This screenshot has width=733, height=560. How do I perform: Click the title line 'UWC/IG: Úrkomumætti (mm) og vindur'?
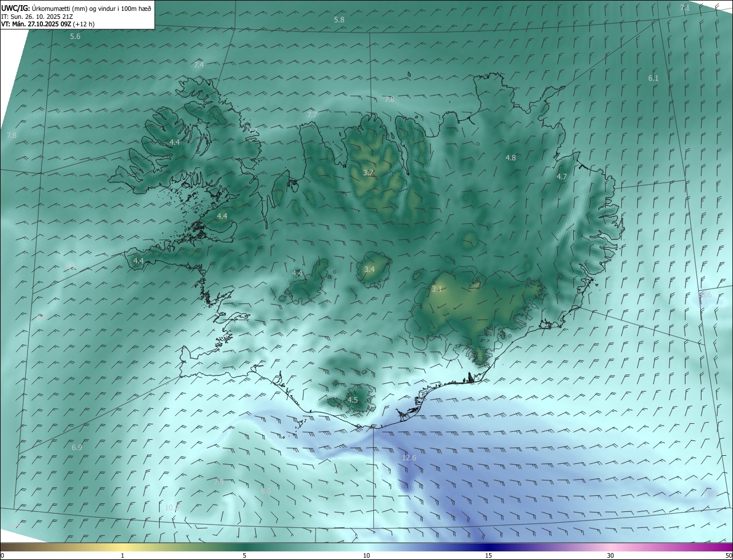tap(77, 7)
